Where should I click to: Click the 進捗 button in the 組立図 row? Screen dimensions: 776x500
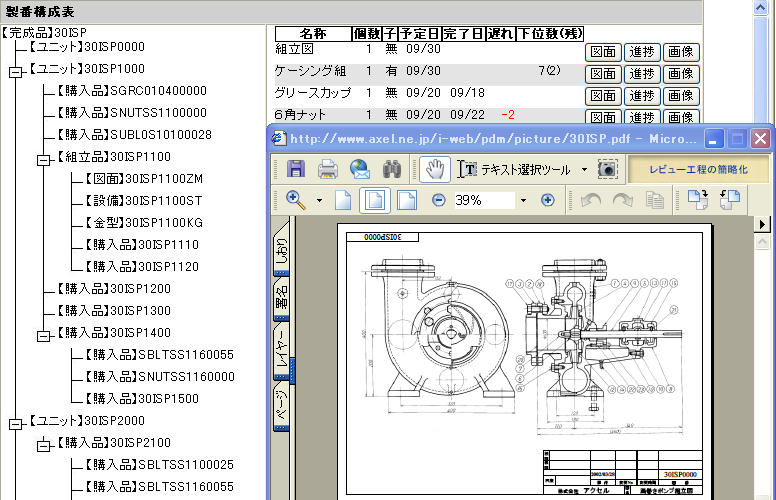pos(642,52)
